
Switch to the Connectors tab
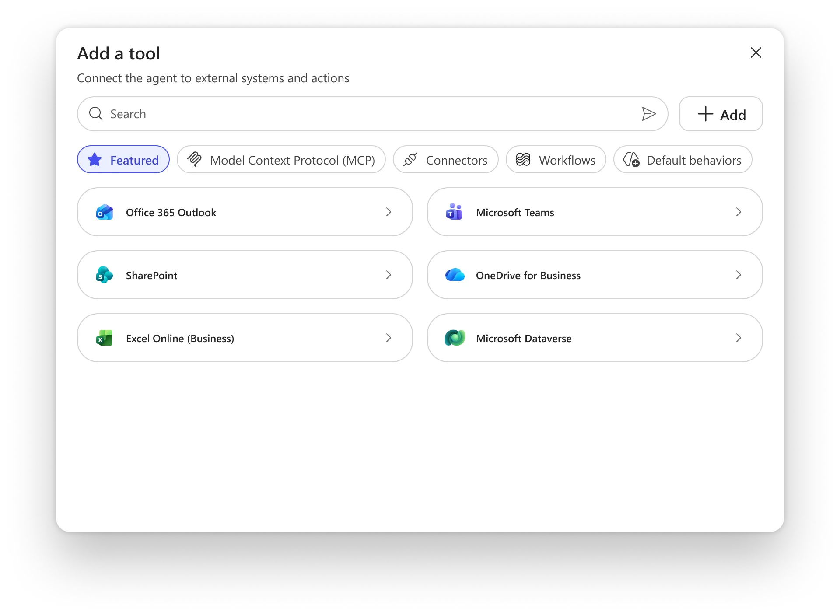coord(446,159)
